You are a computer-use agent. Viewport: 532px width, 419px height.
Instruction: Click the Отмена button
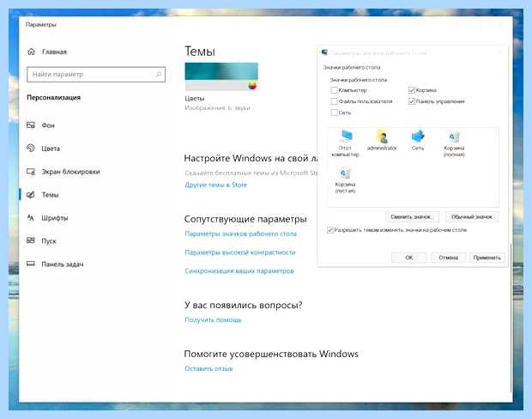tap(449, 258)
